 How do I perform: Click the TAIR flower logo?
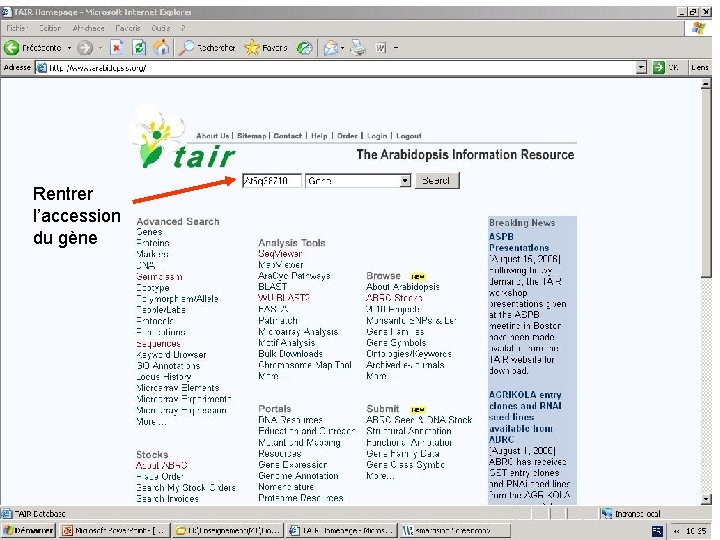[x=158, y=135]
